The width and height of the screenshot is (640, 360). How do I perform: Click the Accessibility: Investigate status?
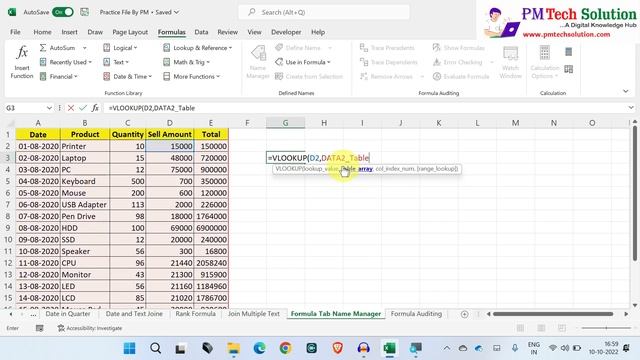click(x=90, y=328)
